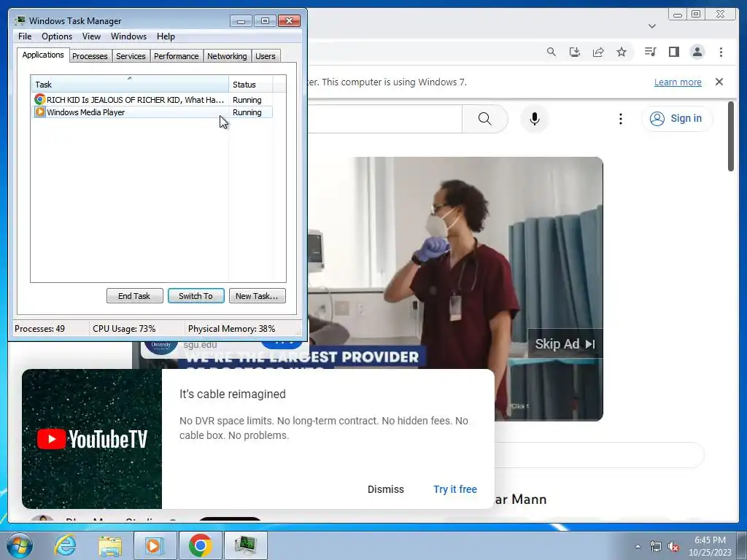Switch to the Networking tab
The height and width of the screenshot is (560, 747).
(227, 56)
